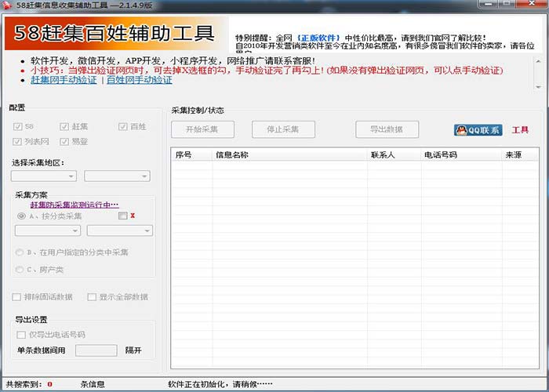Screen dimensions: 549x392
Task: Click the app icon in the title bar
Action: [x=6, y=5]
